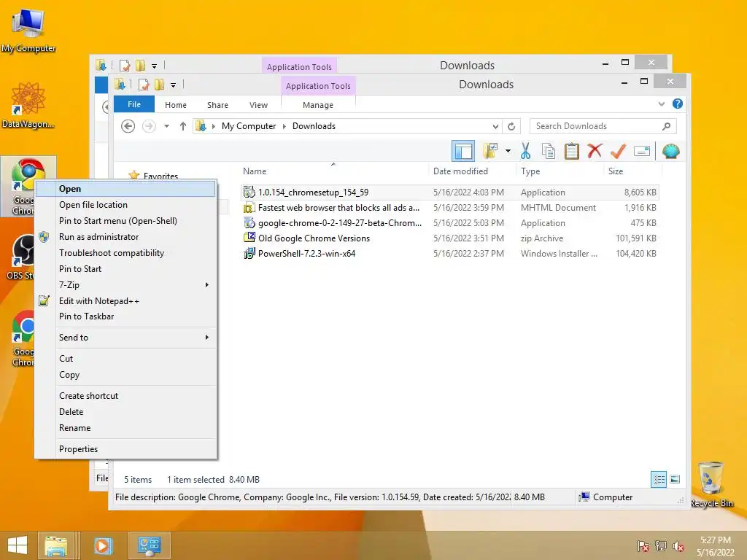Click the Copy pages toolbar icon

[x=549, y=152]
